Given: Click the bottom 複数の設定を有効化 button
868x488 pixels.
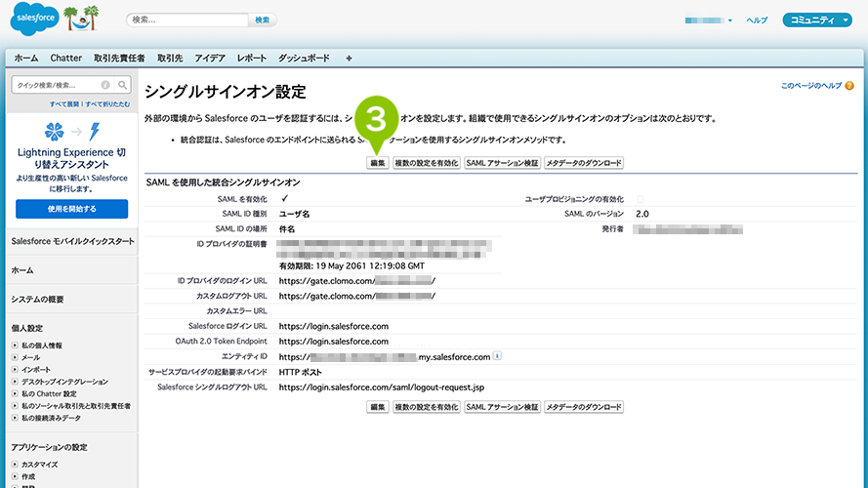Looking at the screenshot, I should (x=427, y=407).
